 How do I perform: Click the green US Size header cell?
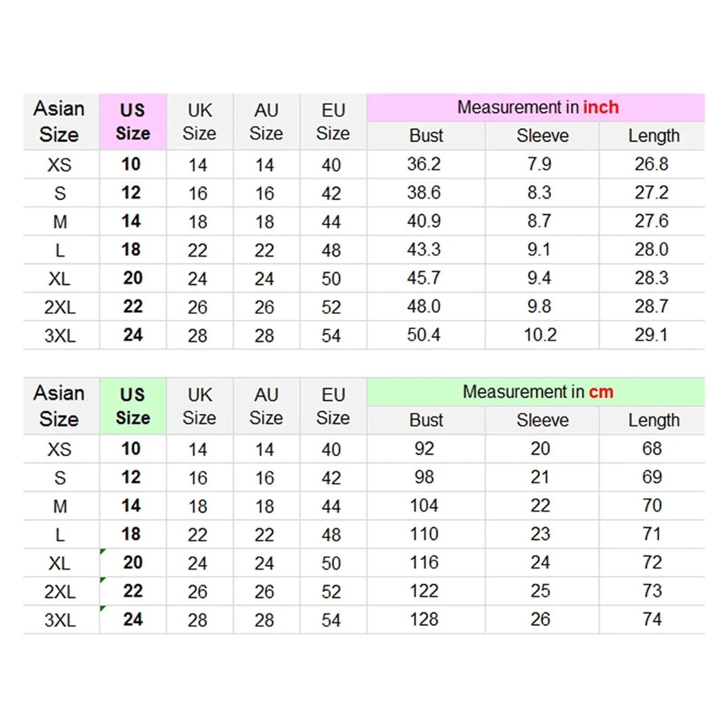point(133,406)
